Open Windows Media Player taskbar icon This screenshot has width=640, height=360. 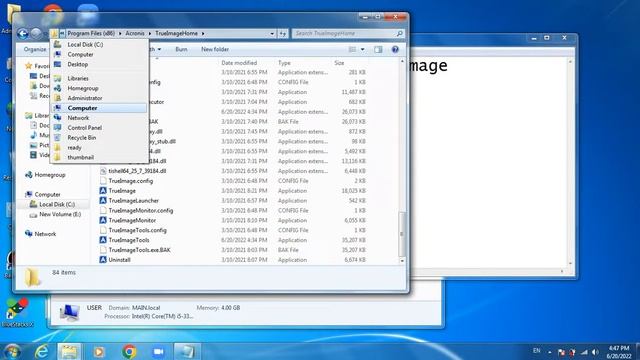(98, 351)
